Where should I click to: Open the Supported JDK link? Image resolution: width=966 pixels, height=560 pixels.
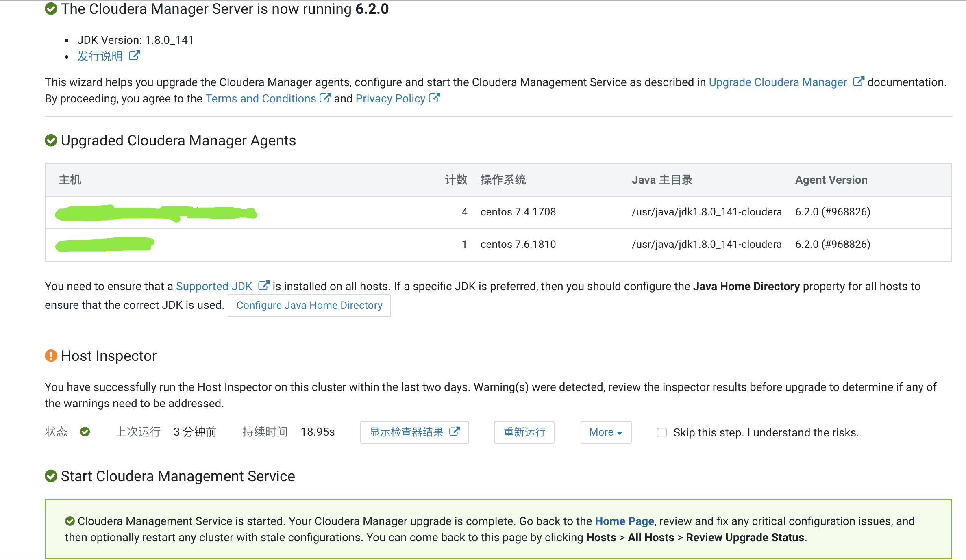214,286
